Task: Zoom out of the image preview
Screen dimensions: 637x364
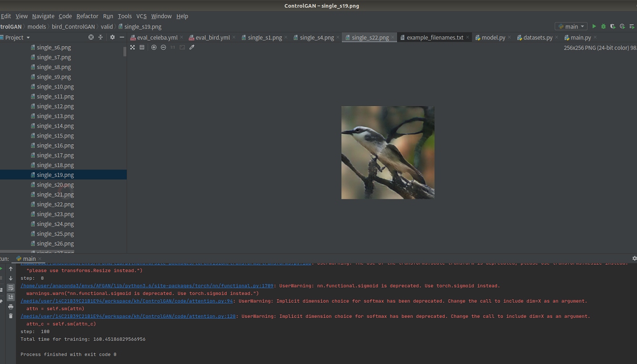Action: click(163, 47)
